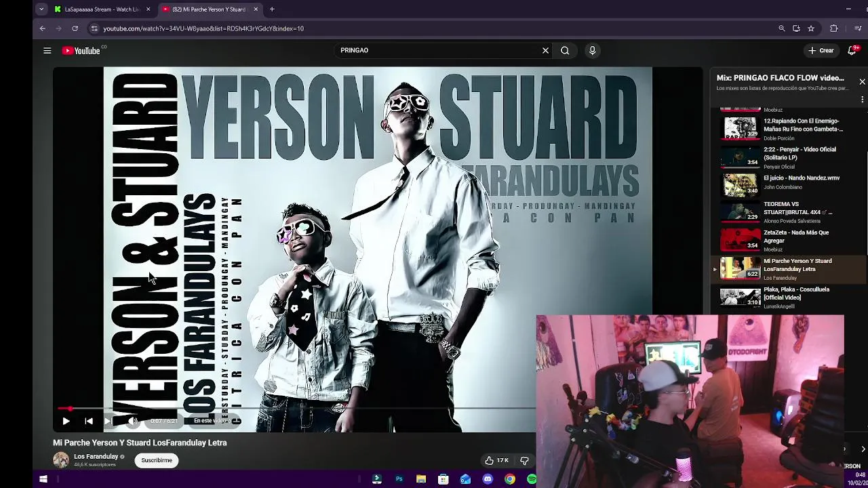This screenshot has height=488, width=868.
Task: Open the teal arrow app on the taskbar
Action: [377, 479]
